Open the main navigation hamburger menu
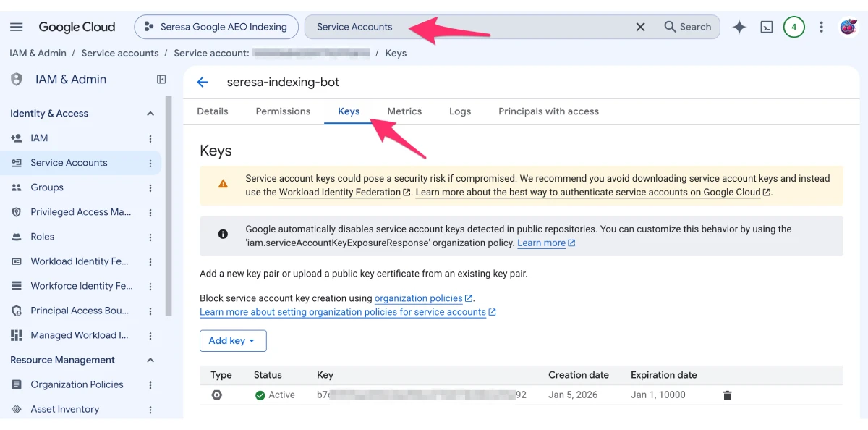 coord(16,27)
